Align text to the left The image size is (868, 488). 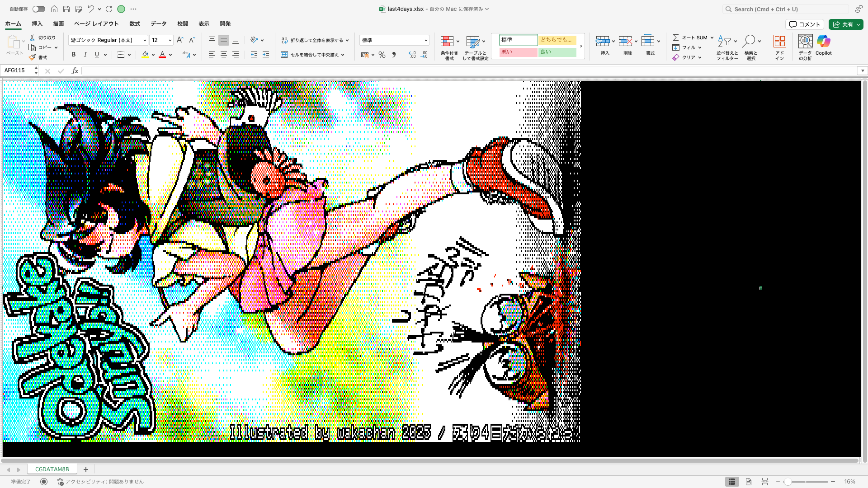[x=212, y=55]
